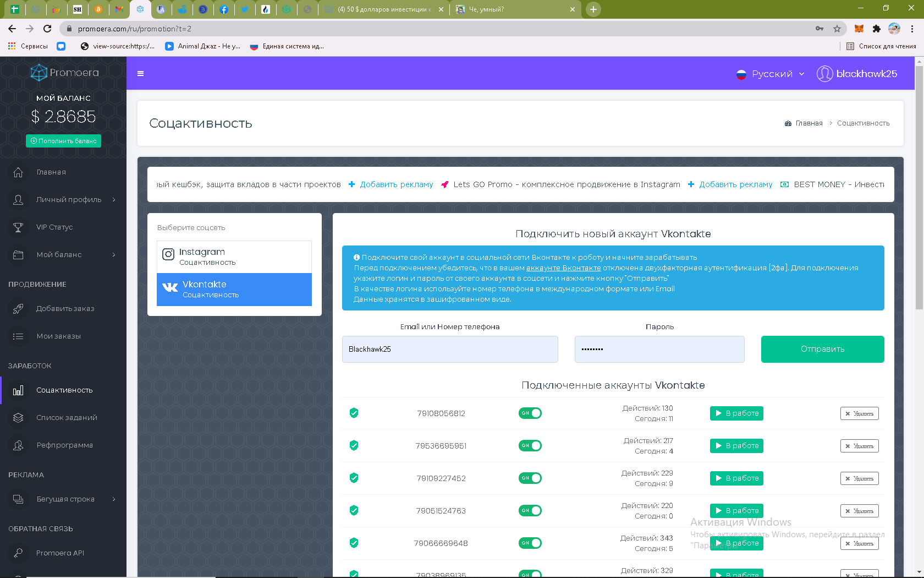Screen dimensions: 924x578
Task: Click the Instagram logo icon in network list
Action: coord(168,254)
